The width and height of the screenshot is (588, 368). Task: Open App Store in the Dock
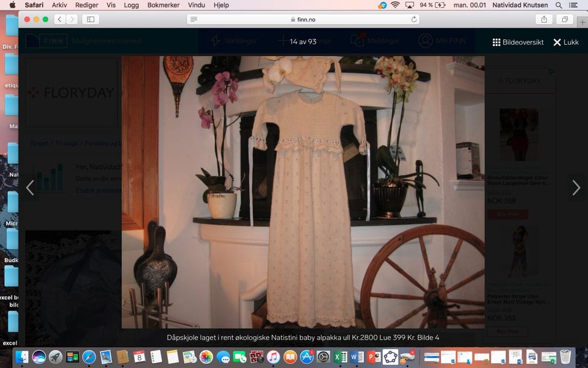pyautogui.click(x=307, y=357)
